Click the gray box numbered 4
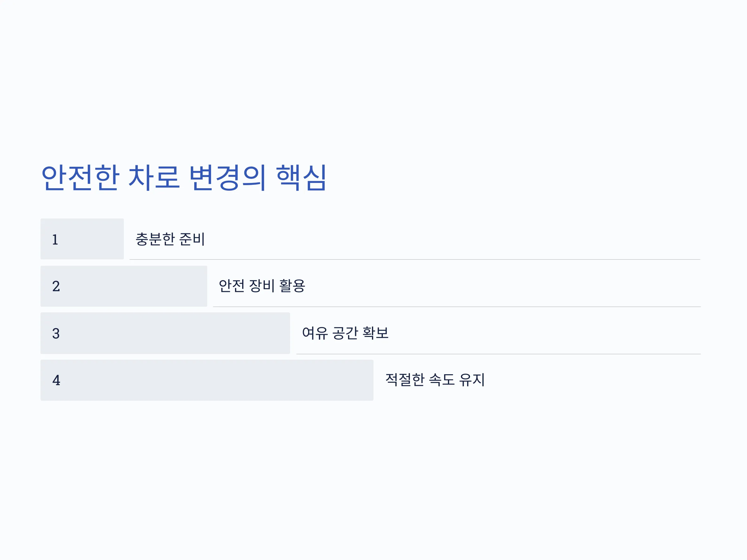Screen dimensions: 747x560 [207, 380]
